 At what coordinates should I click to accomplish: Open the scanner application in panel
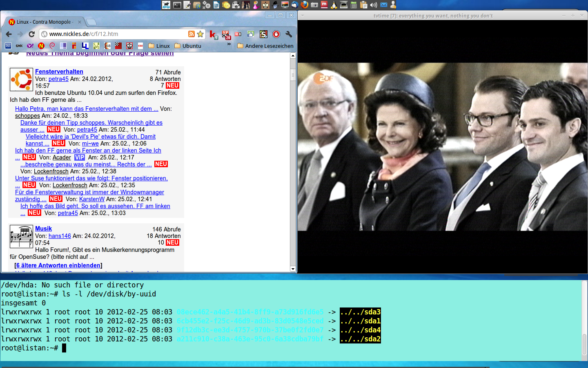click(344, 5)
